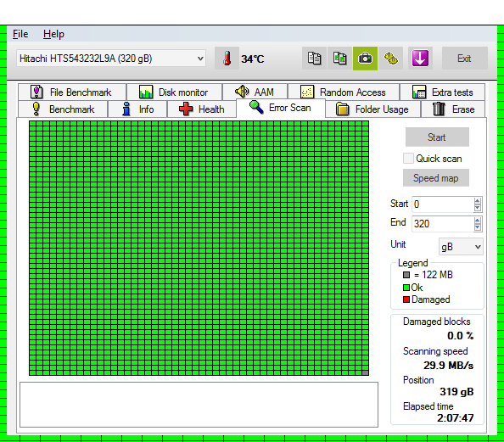
Task: Switch to the Disk monitor tab
Action: pyautogui.click(x=175, y=92)
